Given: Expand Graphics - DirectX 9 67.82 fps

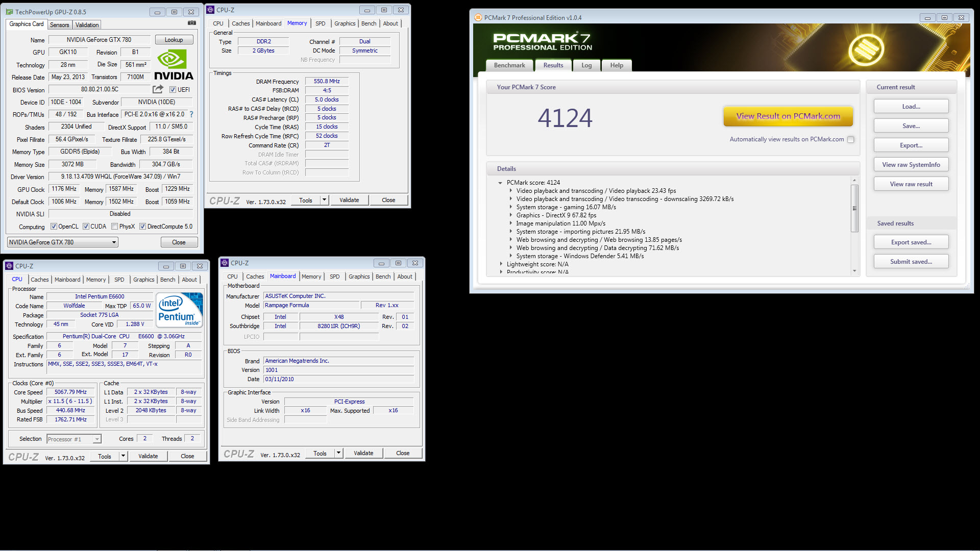Looking at the screenshot, I should coord(510,215).
